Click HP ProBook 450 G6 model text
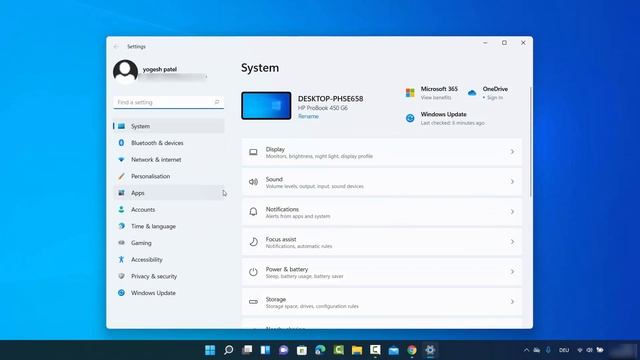Image resolution: width=640 pixels, height=360 pixels. (x=323, y=108)
